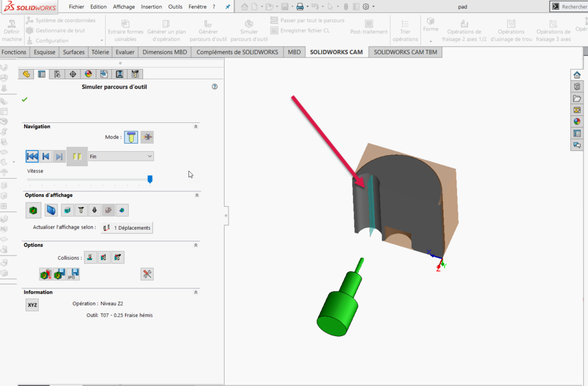
Task: Click the XYZ coordinates button
Action: pyautogui.click(x=32, y=305)
